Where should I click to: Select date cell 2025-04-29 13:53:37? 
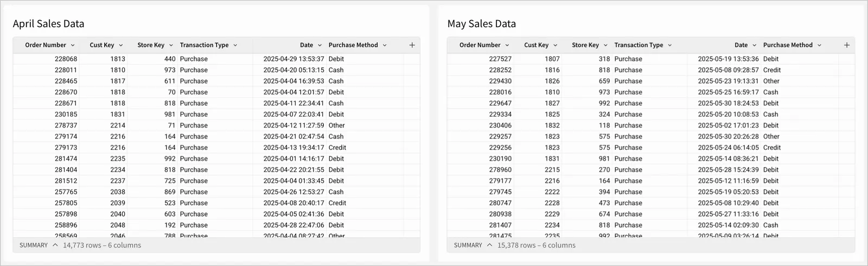293,59
